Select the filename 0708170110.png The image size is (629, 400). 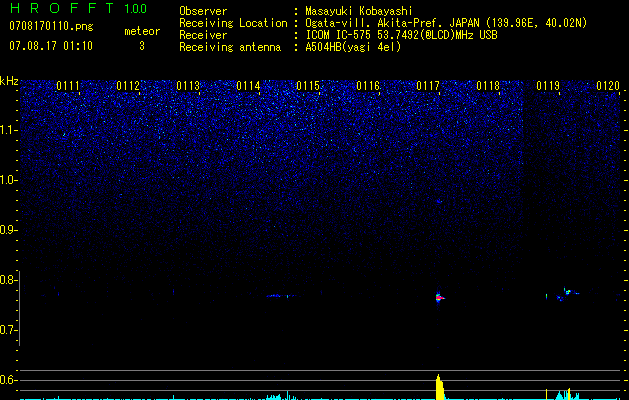(x=51, y=27)
